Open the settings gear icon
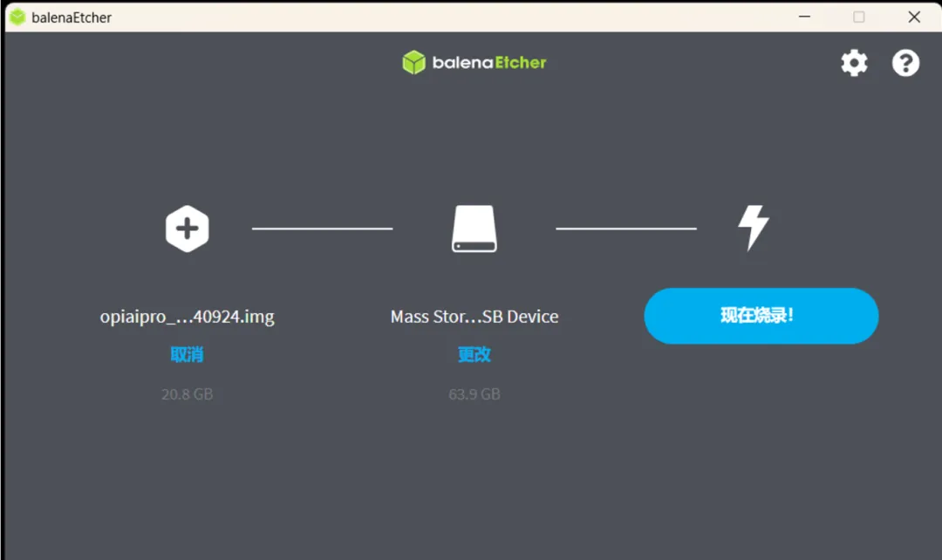This screenshot has height=560, width=942. click(x=854, y=63)
